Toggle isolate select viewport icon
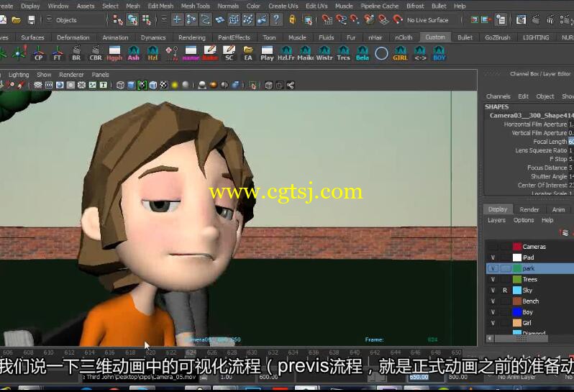 pyautogui.click(x=252, y=86)
